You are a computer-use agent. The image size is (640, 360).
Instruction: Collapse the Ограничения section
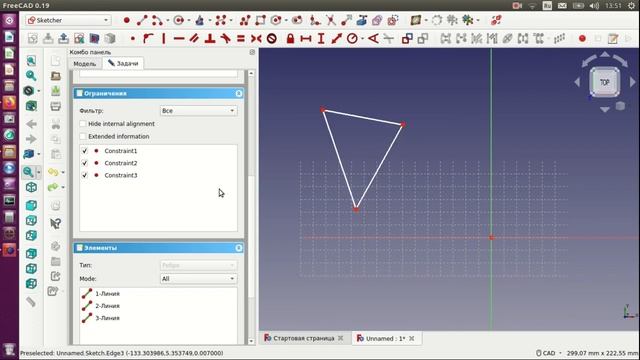point(239,93)
